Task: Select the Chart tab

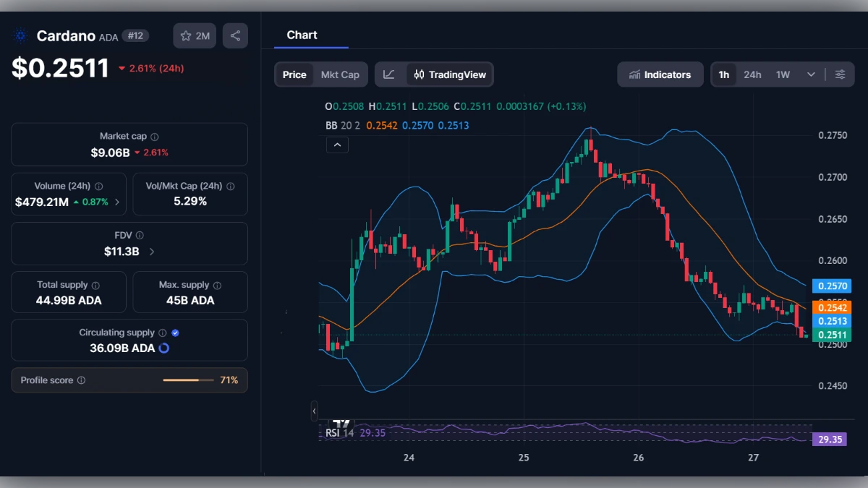Action: click(x=302, y=35)
